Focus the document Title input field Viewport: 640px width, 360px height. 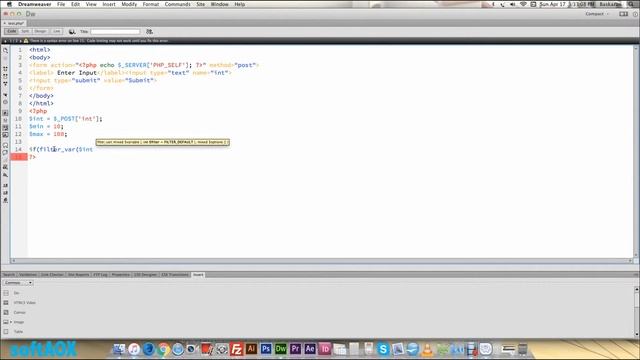pyautogui.click(x=115, y=31)
